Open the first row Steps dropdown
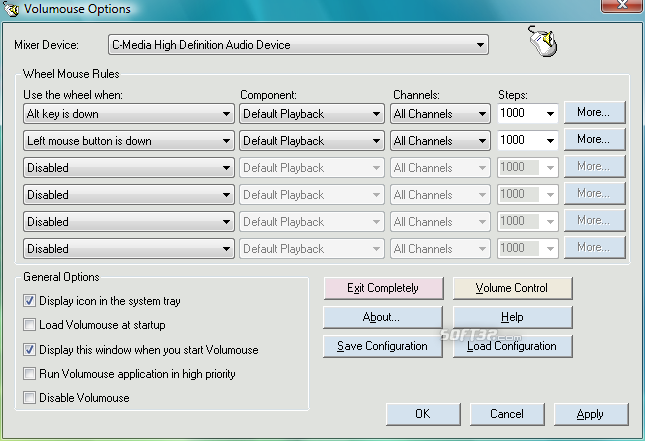 click(550, 114)
